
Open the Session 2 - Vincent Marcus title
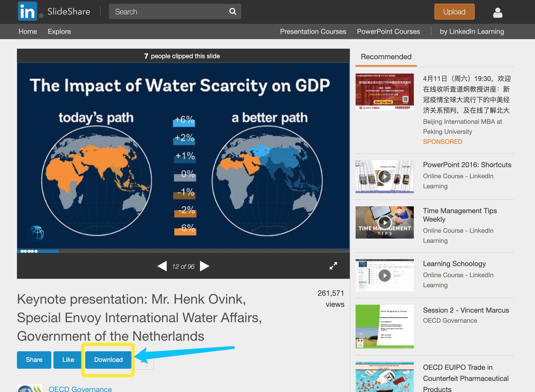[x=466, y=310]
